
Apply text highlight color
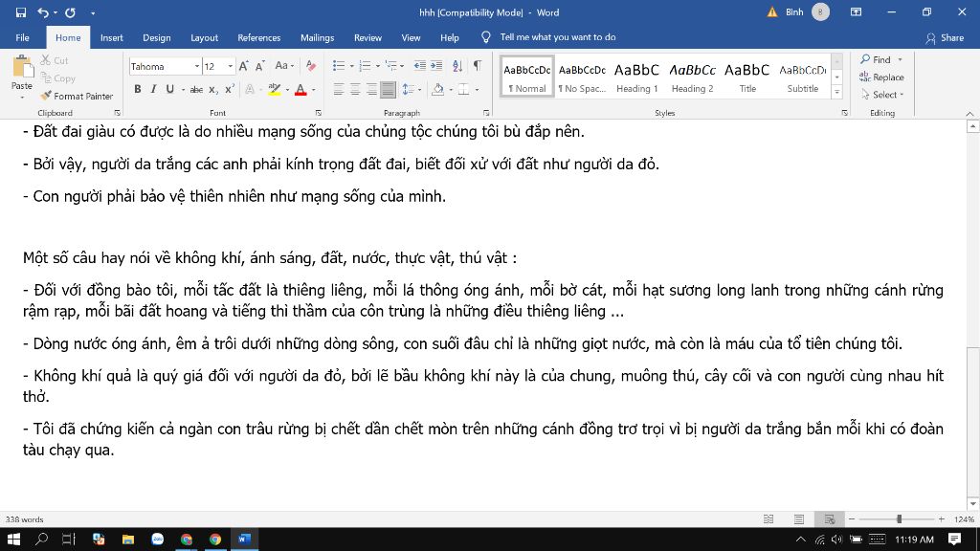click(274, 90)
